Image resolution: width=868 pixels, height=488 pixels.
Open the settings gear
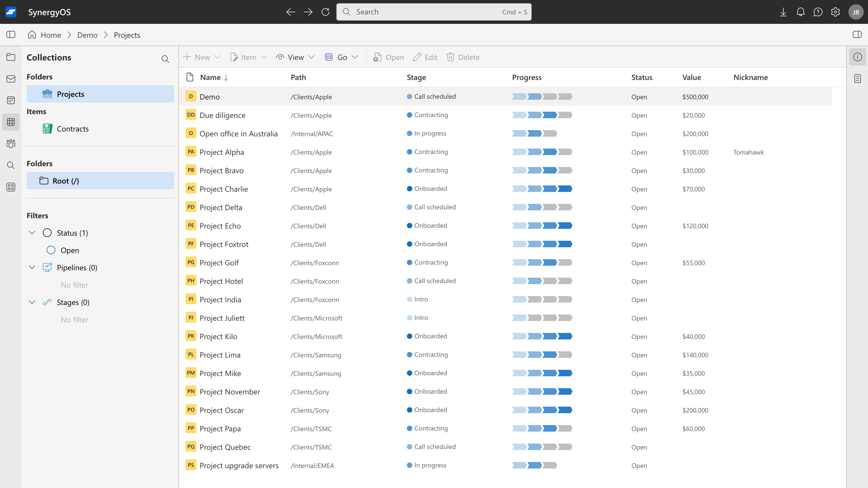coord(835,12)
